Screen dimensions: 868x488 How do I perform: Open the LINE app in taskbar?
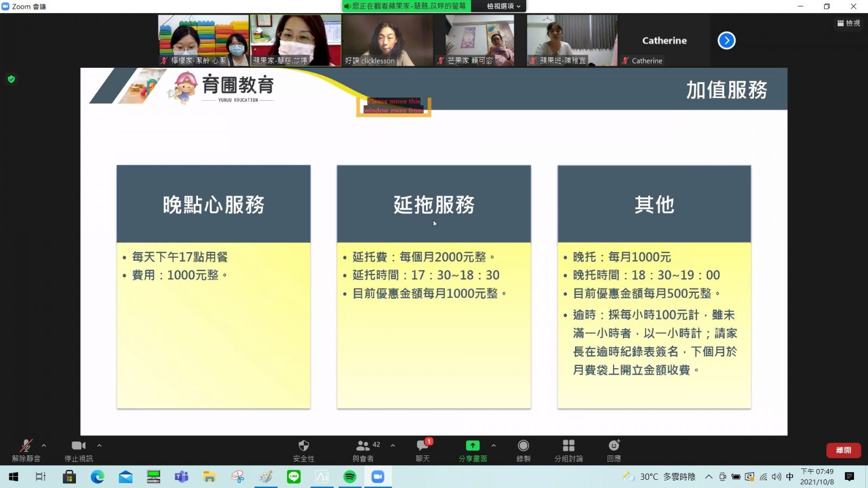(x=294, y=477)
